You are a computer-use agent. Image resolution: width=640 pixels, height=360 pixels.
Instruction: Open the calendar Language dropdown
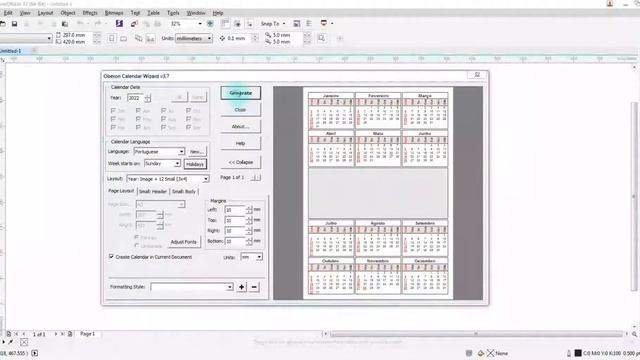click(x=181, y=151)
